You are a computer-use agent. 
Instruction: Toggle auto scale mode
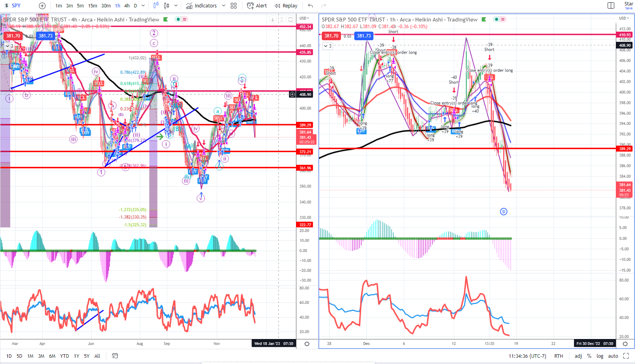pyautogui.click(x=613, y=356)
